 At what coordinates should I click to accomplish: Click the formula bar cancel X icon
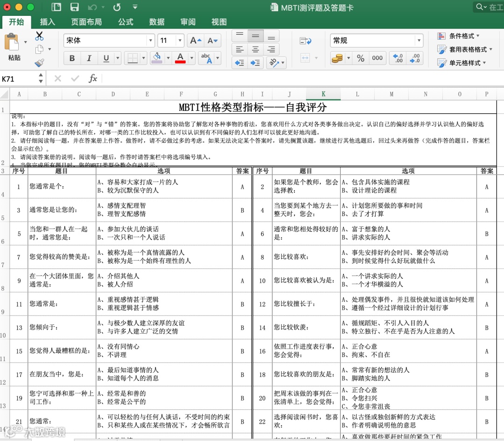58,78
